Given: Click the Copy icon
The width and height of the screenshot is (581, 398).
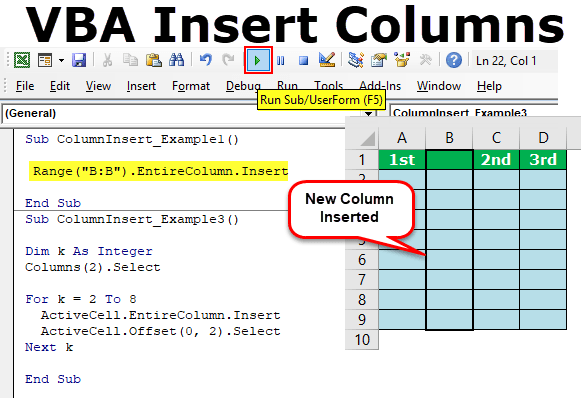Looking at the screenshot, I should 130,60.
